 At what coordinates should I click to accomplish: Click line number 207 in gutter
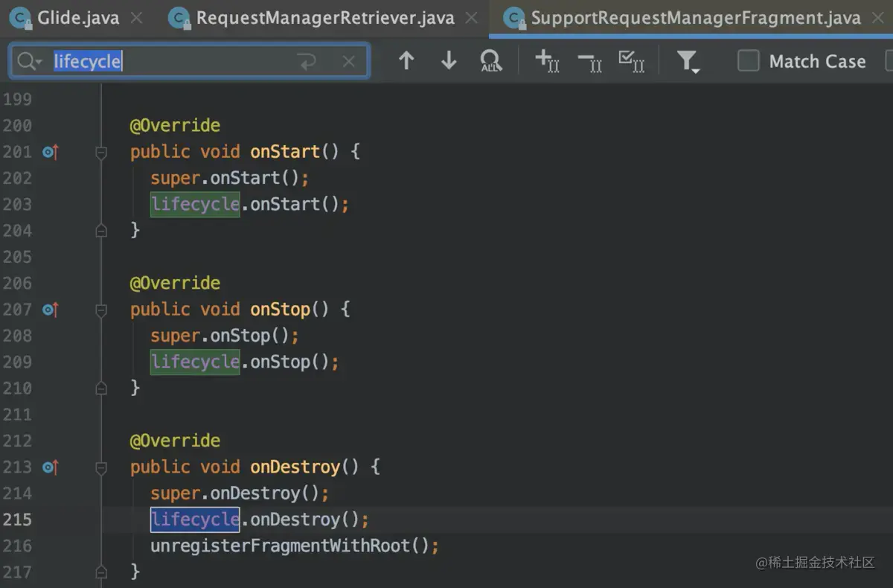pyautogui.click(x=17, y=310)
